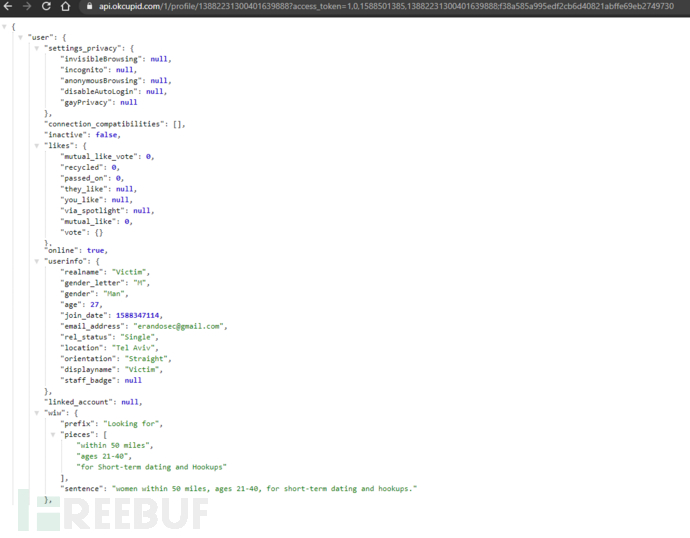Select the "ages 21-40" string
Image resolution: width=690 pixels, height=538 pixels.
pos(103,456)
